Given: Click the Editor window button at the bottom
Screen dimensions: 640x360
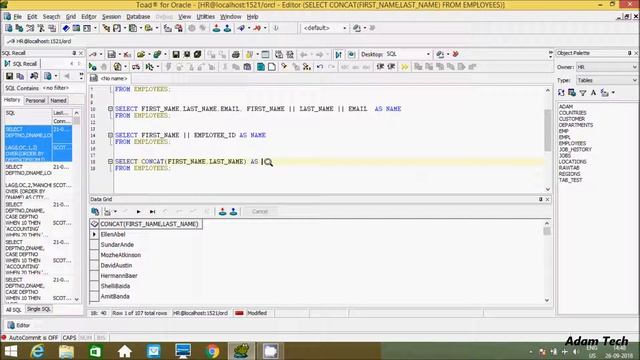Looking at the screenshot, I should coord(19,325).
